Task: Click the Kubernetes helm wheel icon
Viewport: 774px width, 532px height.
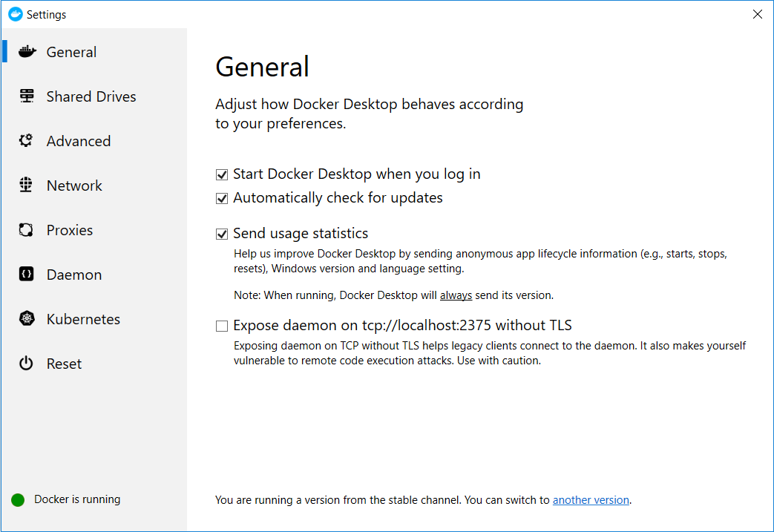Action: pyautogui.click(x=27, y=319)
